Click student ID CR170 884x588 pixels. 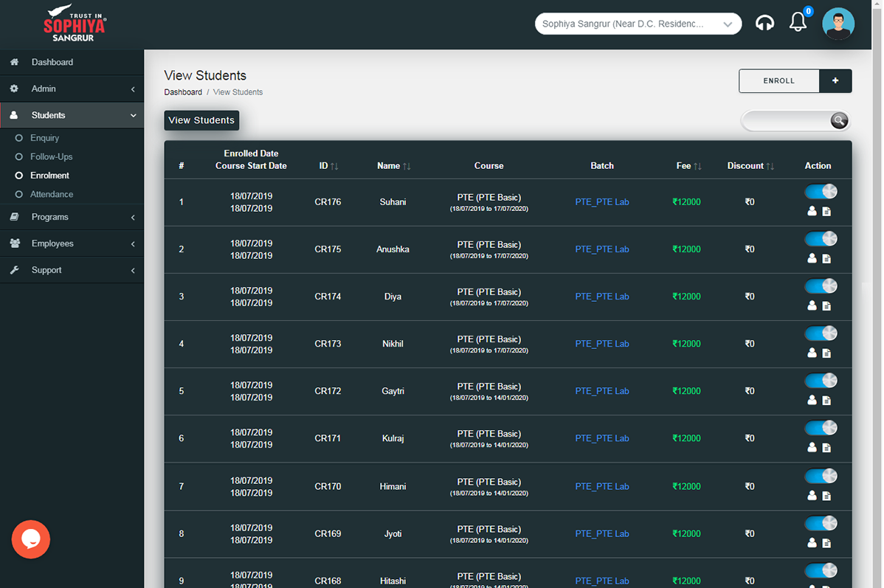pos(328,486)
